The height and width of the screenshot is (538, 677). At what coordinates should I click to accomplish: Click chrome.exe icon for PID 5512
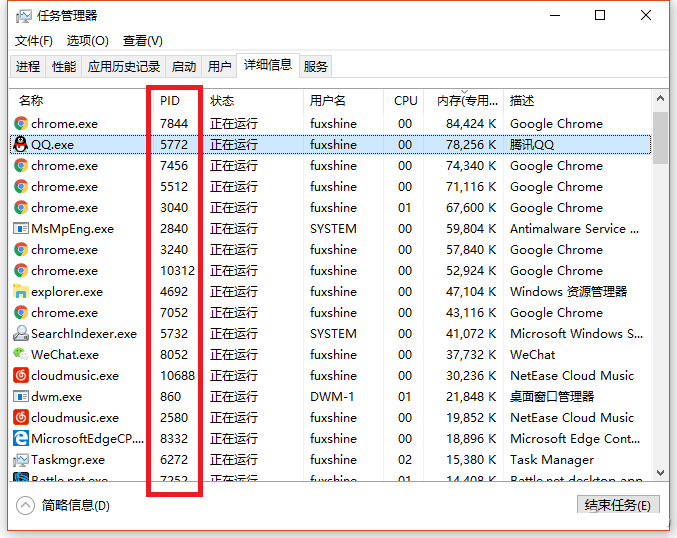click(21, 187)
